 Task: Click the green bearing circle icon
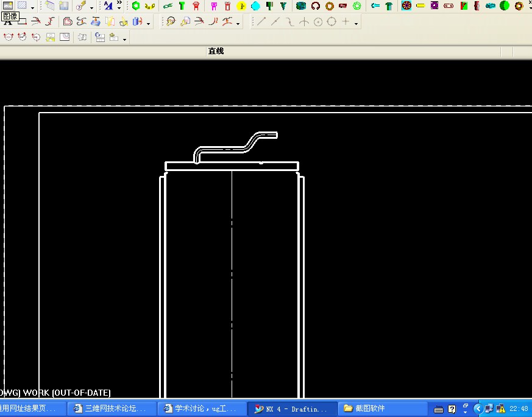[x=357, y=5]
